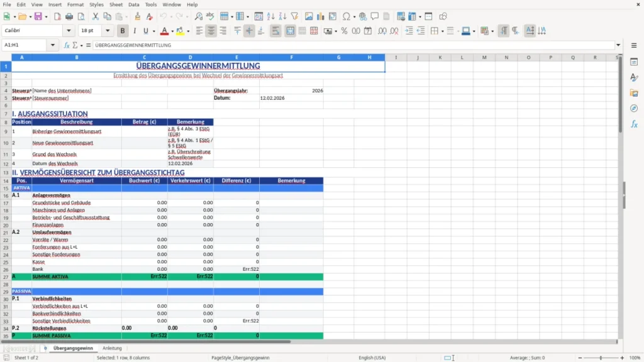This screenshot has height=362, width=644.
Task: Open the Data menu
Action: 133,4
